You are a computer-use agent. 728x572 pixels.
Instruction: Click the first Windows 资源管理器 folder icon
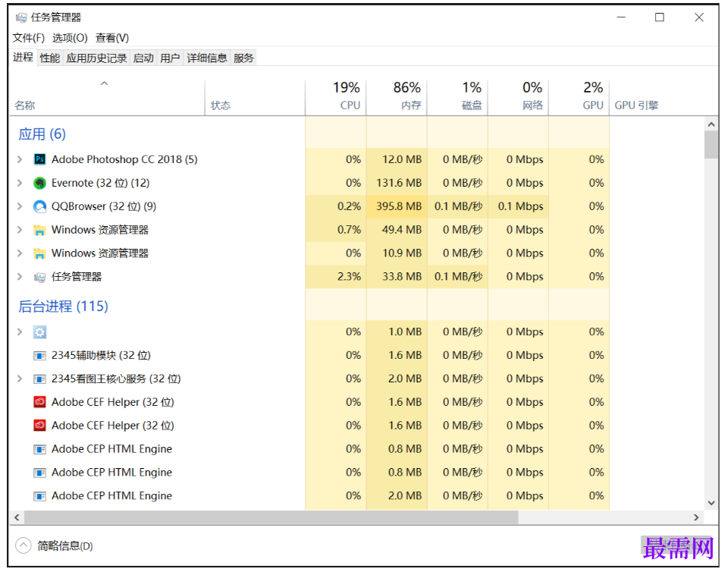40,230
